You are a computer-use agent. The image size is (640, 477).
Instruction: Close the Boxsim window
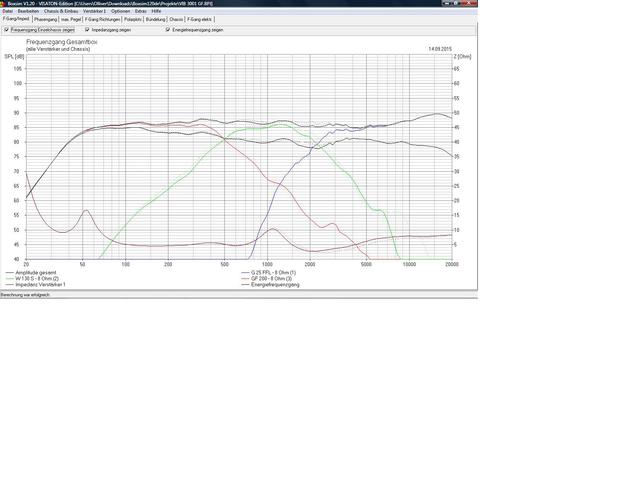(x=471, y=3)
